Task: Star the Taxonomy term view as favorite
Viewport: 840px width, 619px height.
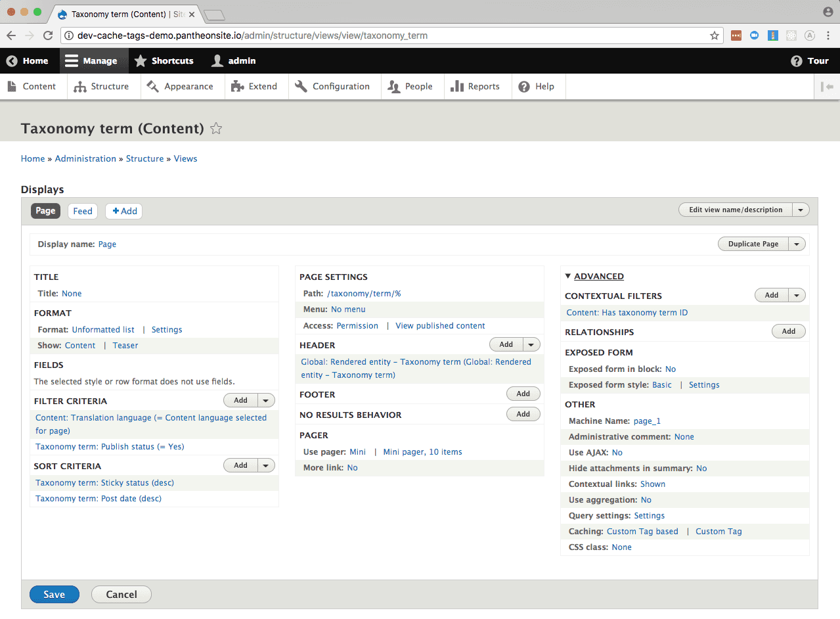Action: click(x=215, y=129)
